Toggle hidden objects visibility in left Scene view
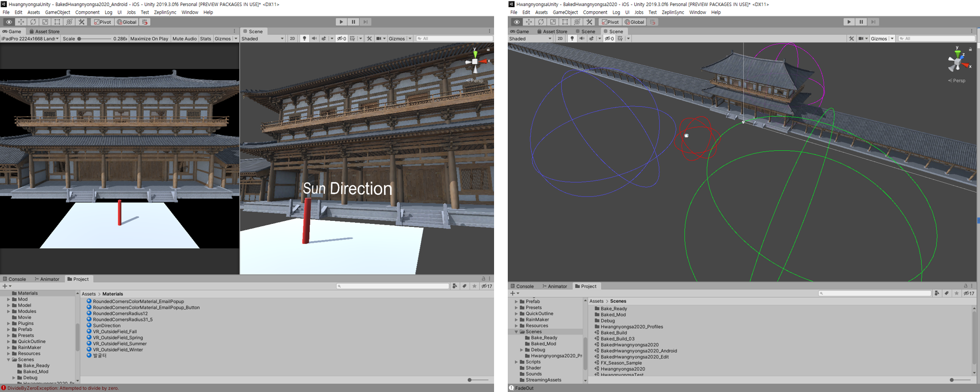The image size is (980, 392). coord(342,39)
